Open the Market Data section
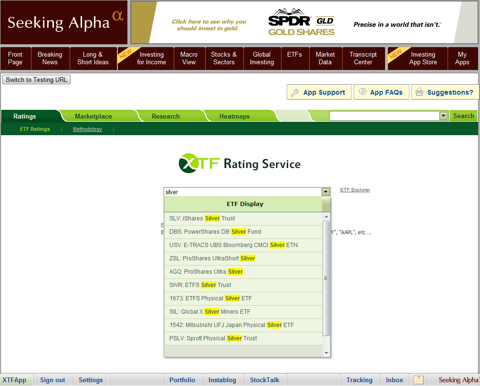This screenshot has width=480, height=386. (x=325, y=58)
